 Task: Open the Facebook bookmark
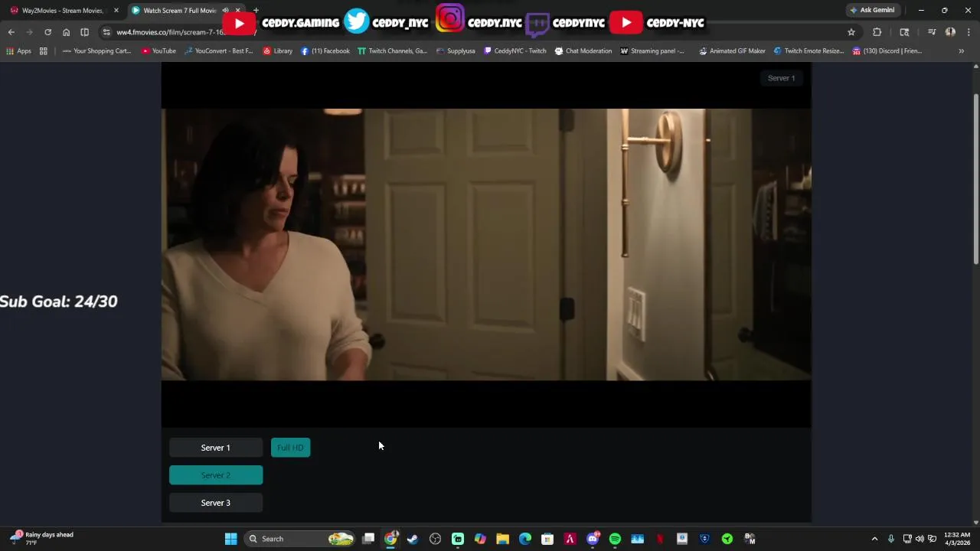pos(325,51)
